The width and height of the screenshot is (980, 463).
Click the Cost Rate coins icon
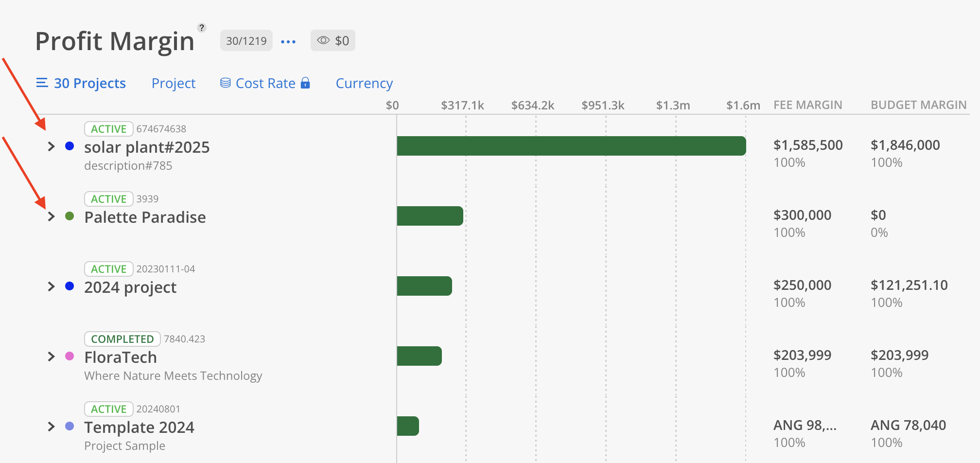(x=225, y=83)
